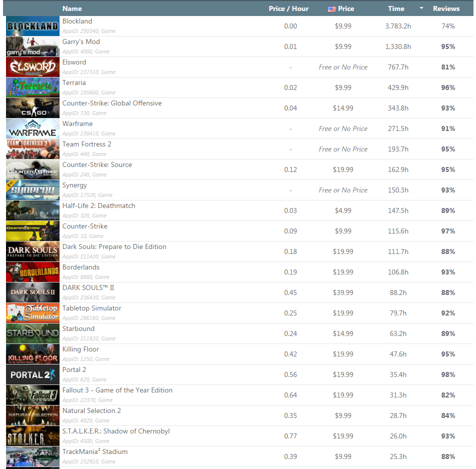Click the $39.99 price for Dark Souls II
This screenshot has width=476, height=469.
pos(343,293)
